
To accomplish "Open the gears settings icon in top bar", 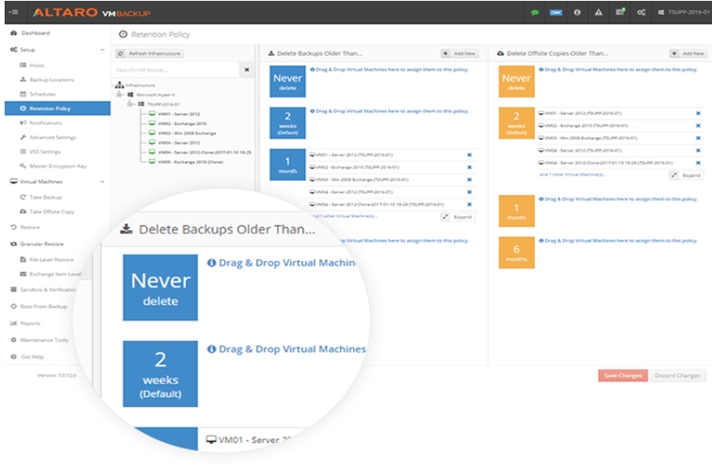I will click(641, 13).
